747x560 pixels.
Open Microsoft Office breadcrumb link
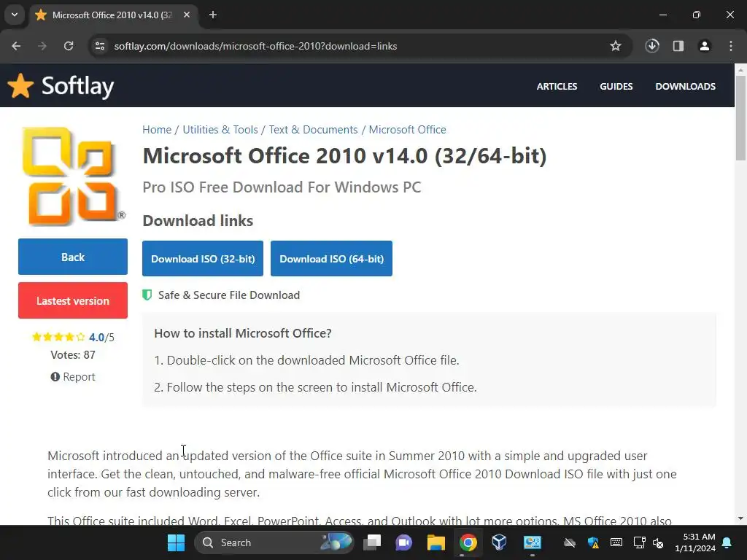pos(407,130)
